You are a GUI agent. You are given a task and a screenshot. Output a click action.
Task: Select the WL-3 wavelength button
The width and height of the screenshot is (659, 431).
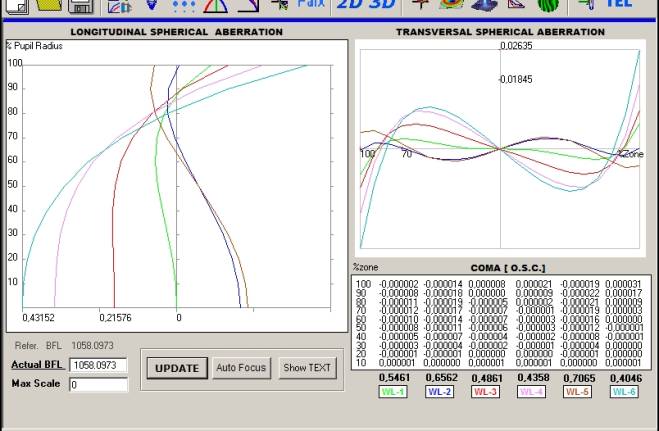click(x=485, y=392)
